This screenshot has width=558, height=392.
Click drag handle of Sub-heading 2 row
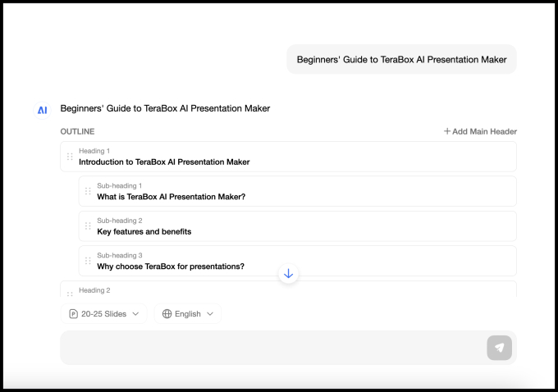click(x=88, y=226)
